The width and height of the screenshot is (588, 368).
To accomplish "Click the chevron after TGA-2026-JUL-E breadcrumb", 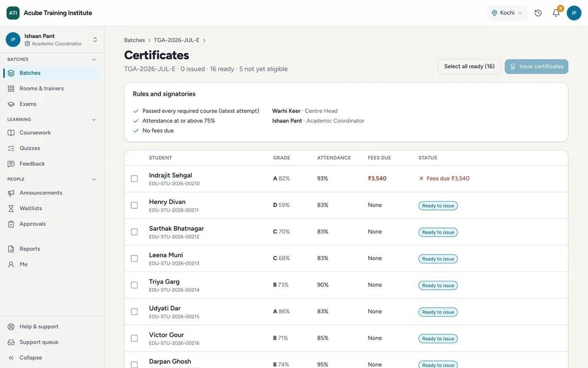I will (204, 40).
